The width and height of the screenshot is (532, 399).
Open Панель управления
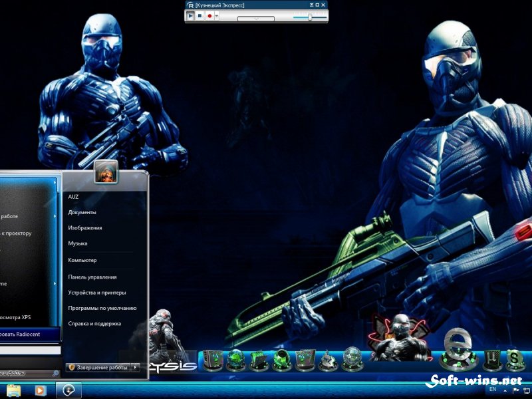pos(92,277)
